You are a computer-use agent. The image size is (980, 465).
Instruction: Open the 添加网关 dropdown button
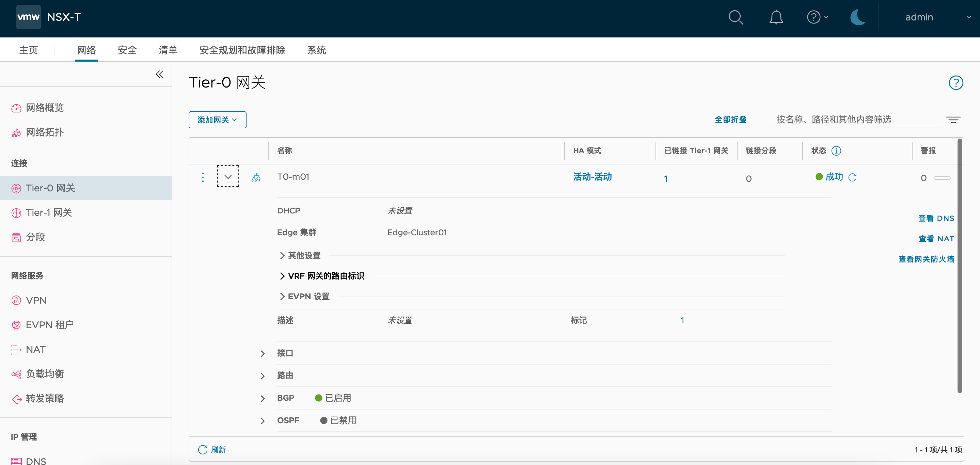(x=217, y=120)
